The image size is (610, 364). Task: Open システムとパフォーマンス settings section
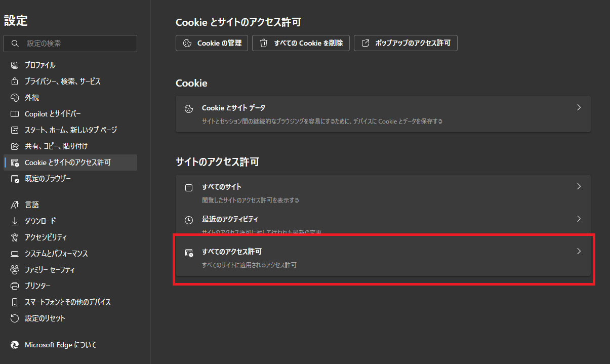coord(56,254)
